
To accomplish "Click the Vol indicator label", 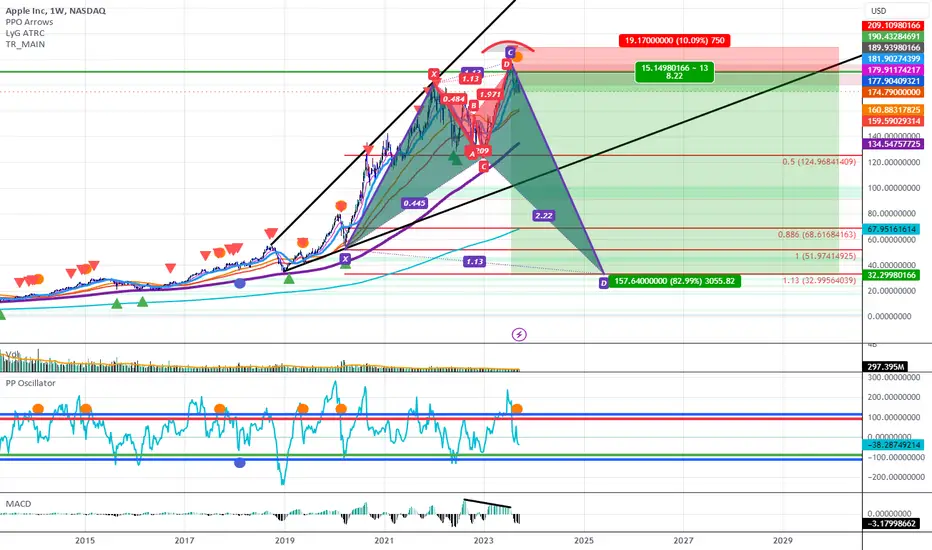I will click(13, 354).
